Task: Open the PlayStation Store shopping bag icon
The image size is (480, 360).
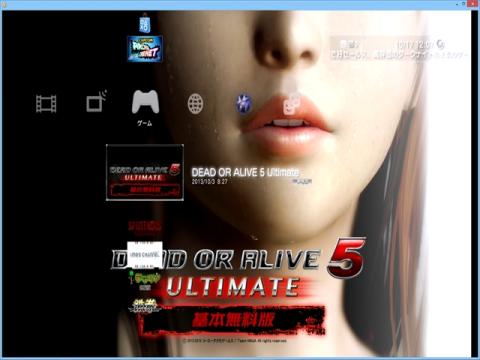Action: (x=145, y=23)
